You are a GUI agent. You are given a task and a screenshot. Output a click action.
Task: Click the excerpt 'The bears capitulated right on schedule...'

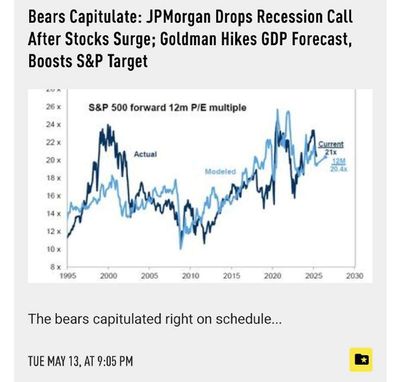(155, 319)
